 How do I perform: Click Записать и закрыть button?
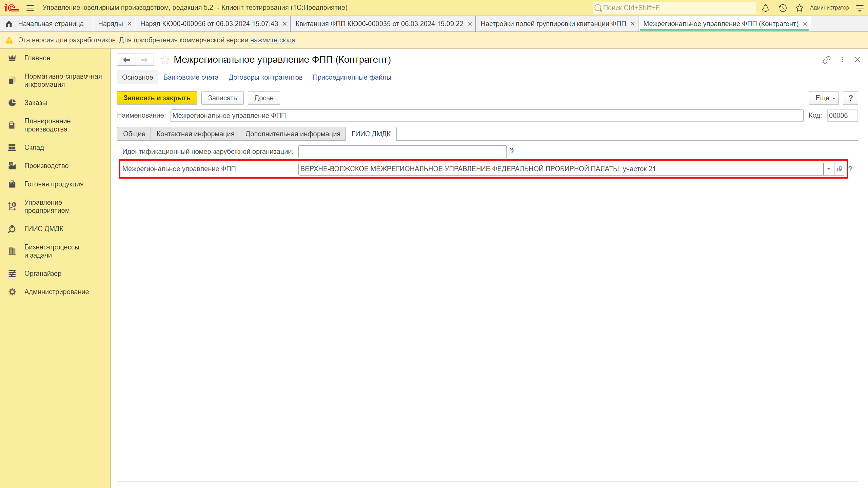pos(157,98)
